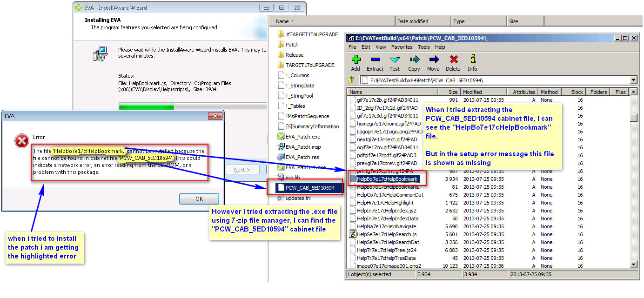Sort 7-Zip list by Modified column
This screenshot has width=644, height=298.
pos(483,92)
